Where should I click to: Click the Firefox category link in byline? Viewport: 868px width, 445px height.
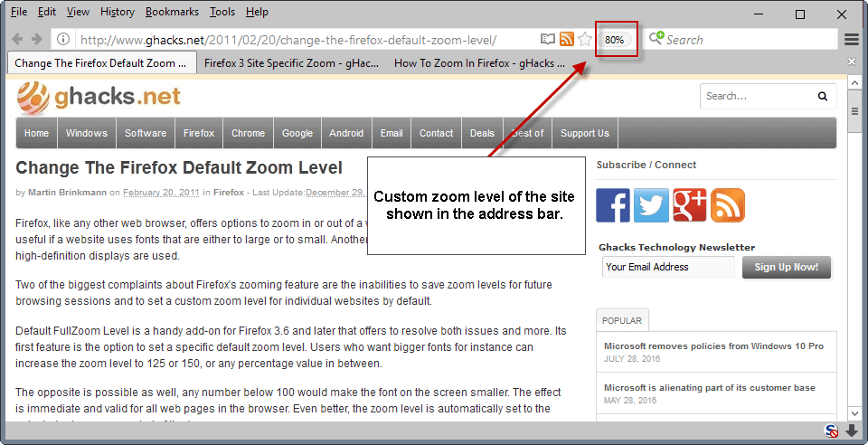pos(229,193)
